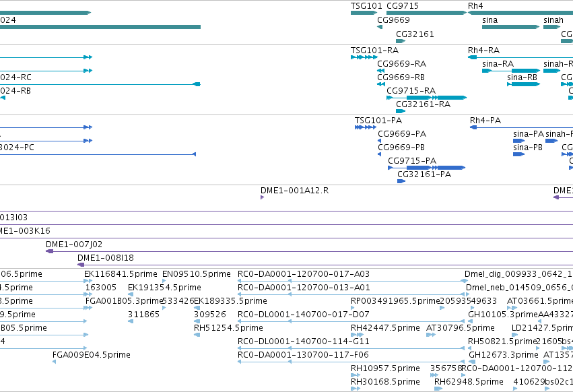Click the sina gene arrow feature

(510, 27)
